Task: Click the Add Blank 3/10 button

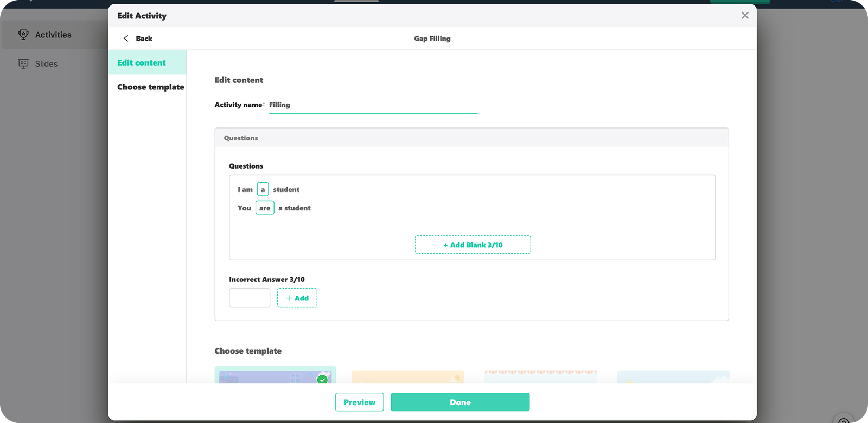Action: (473, 245)
